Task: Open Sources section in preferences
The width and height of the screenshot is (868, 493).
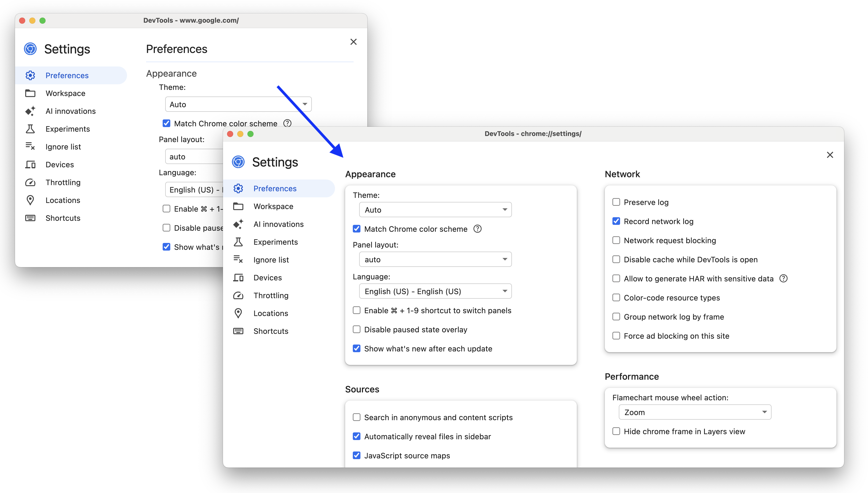Action: pos(362,389)
